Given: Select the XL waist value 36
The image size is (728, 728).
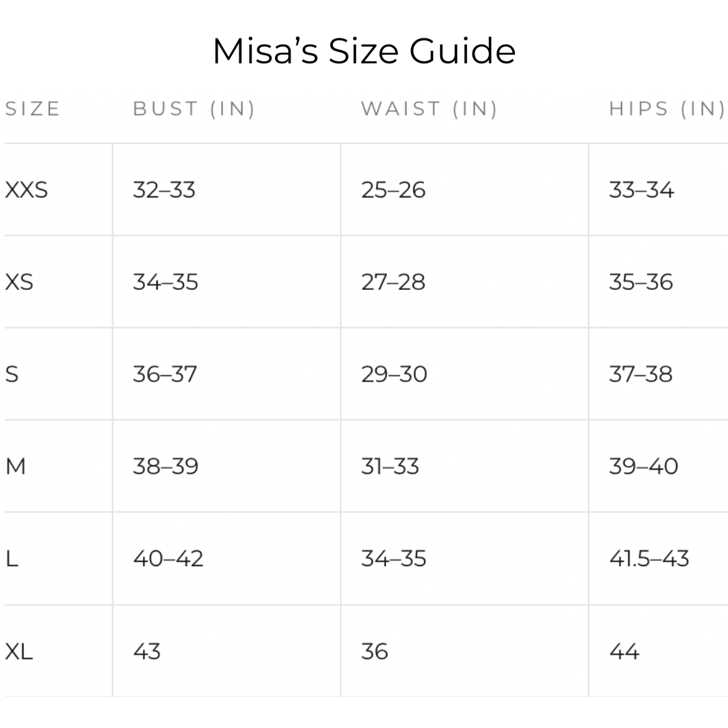Looking at the screenshot, I should 375,651.
